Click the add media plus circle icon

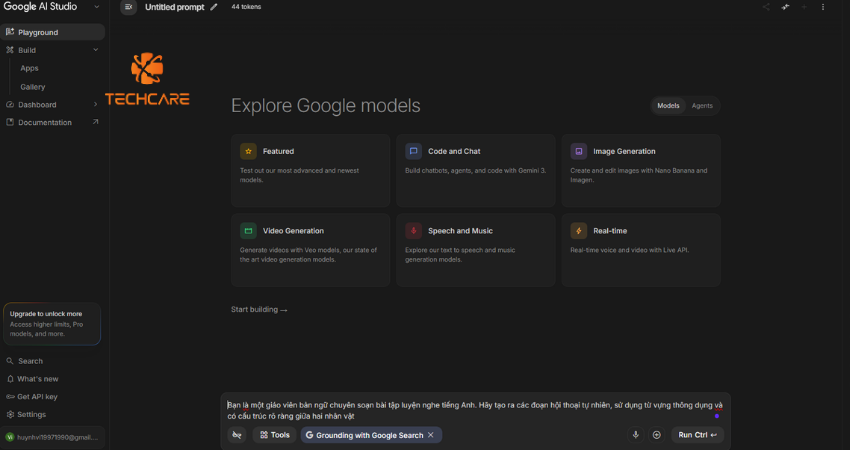point(656,435)
